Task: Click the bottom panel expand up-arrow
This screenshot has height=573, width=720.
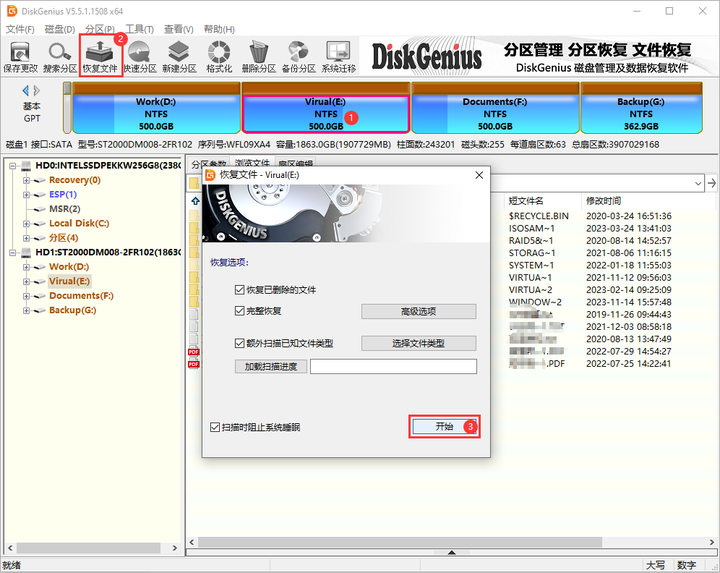Action: pyautogui.click(x=452, y=552)
